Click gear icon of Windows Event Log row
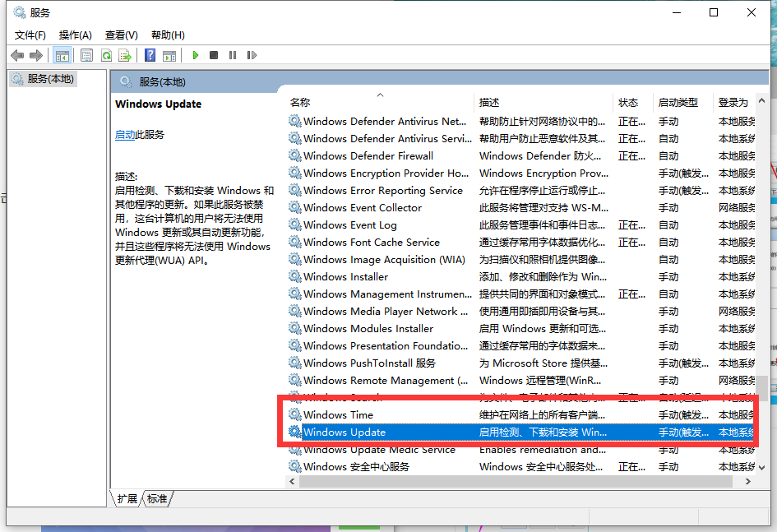Screen dimensions: 777x532 [295, 224]
